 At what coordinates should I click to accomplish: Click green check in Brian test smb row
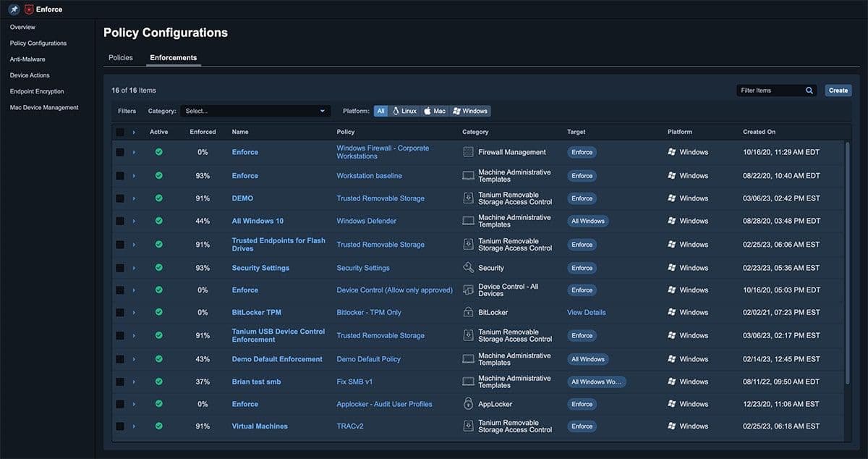click(x=159, y=382)
